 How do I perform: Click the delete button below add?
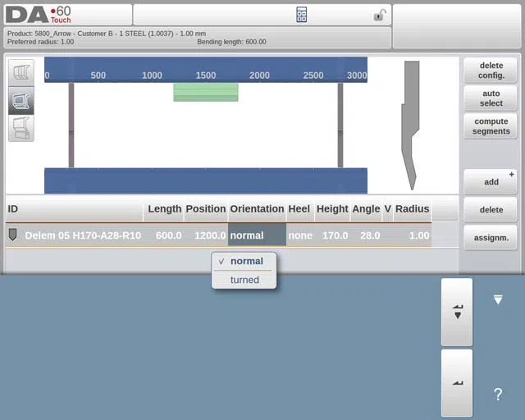[x=491, y=210]
